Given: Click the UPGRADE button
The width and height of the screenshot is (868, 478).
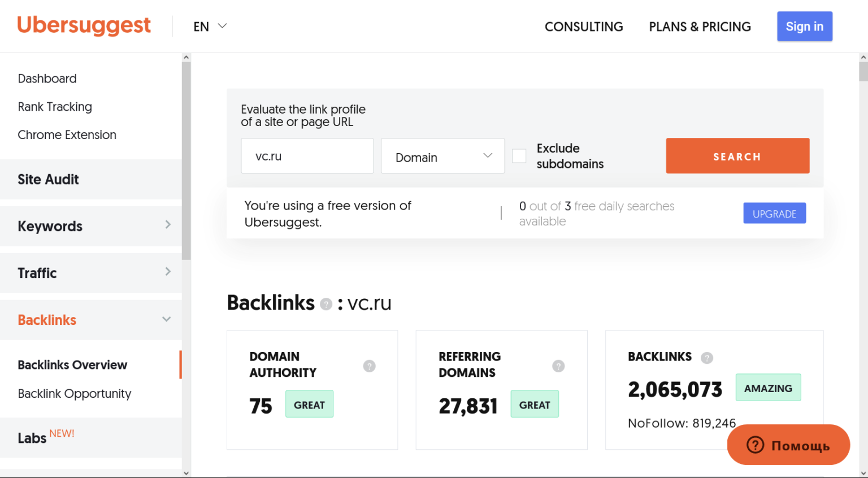Looking at the screenshot, I should (x=774, y=213).
